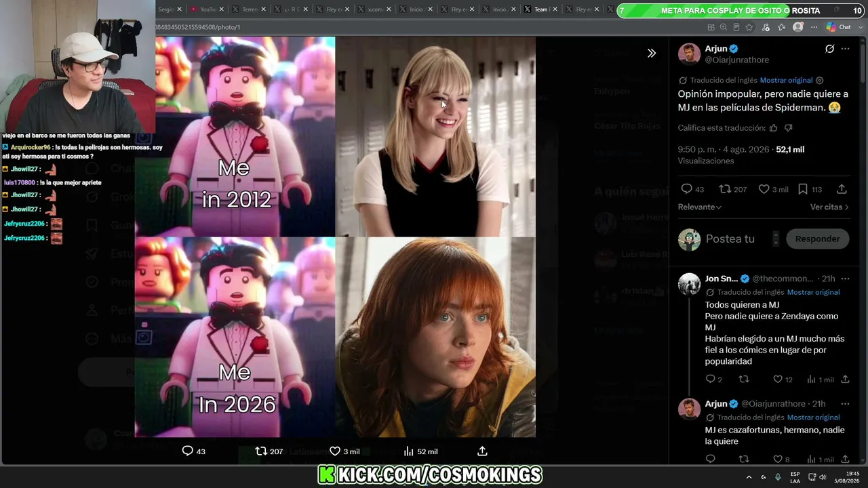
Task: Open volume control in system tray
Action: (823, 477)
